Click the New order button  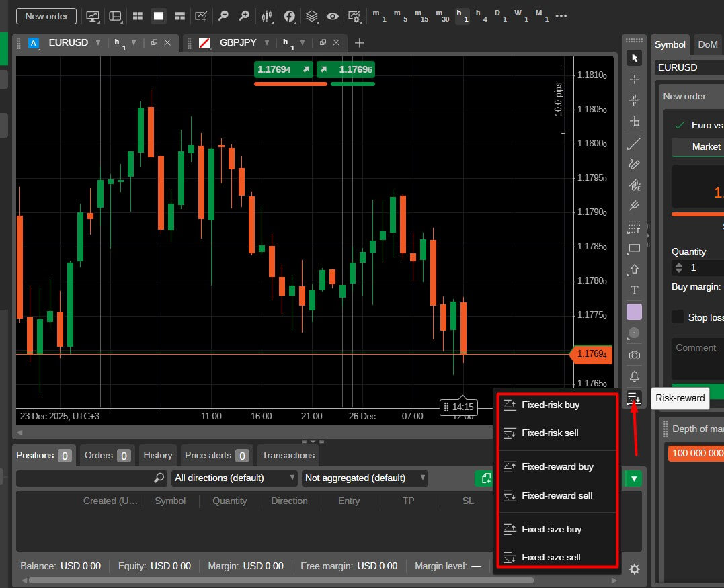click(46, 16)
